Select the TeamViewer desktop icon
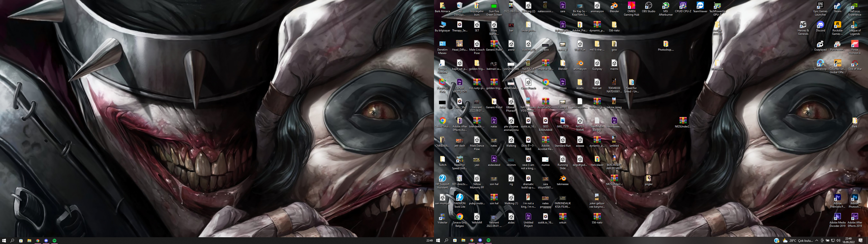 pos(700,7)
